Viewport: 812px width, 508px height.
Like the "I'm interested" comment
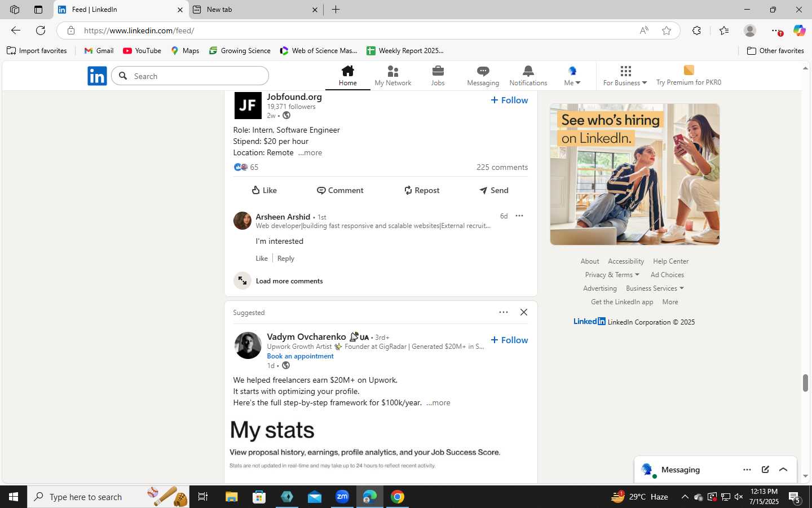click(x=262, y=258)
